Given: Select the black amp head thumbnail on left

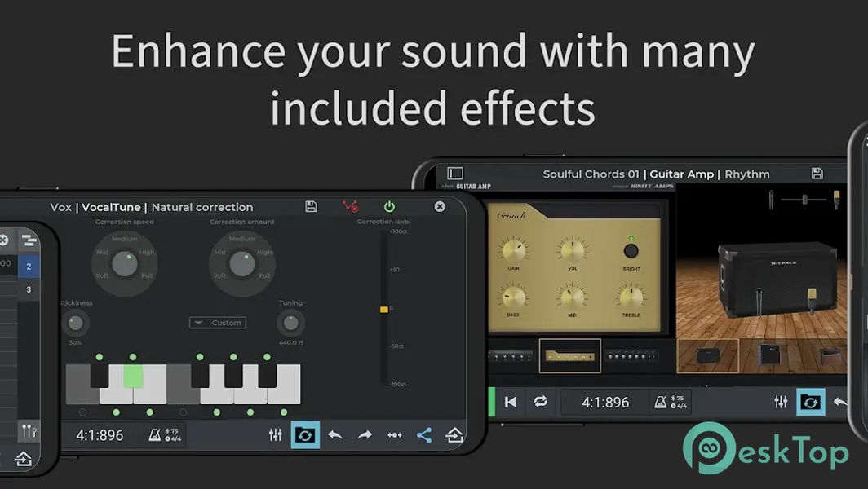Looking at the screenshot, I should pyautogui.click(x=511, y=357).
